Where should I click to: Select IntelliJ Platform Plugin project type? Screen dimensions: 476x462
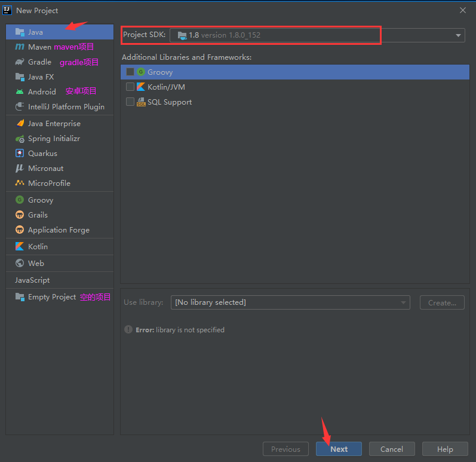point(60,106)
